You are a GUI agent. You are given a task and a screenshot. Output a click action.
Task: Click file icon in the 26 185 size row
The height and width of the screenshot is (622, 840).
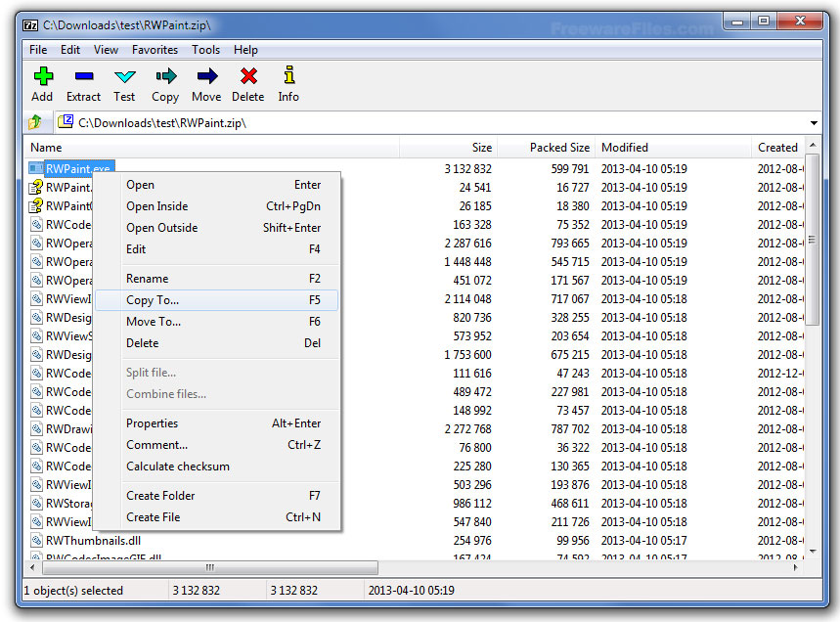(x=36, y=205)
